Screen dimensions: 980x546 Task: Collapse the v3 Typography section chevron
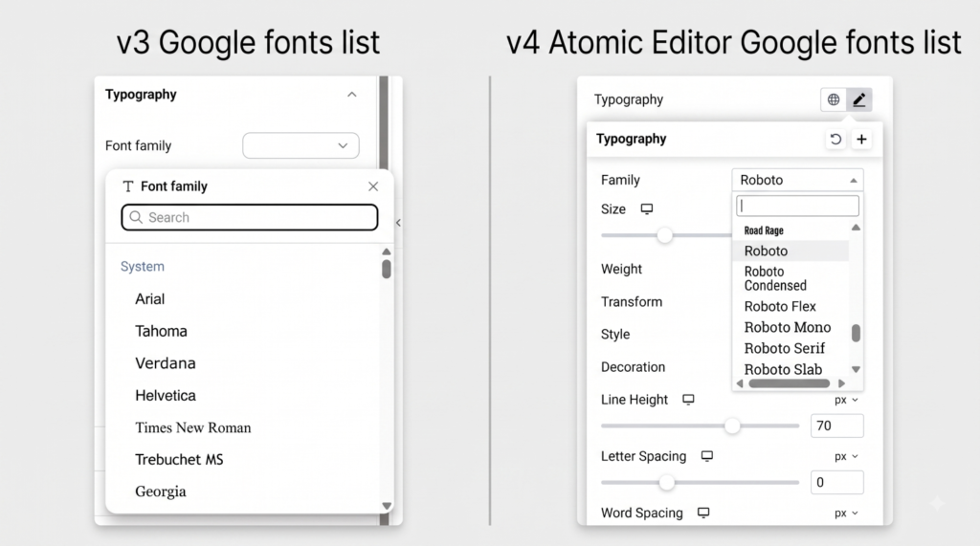tap(352, 95)
